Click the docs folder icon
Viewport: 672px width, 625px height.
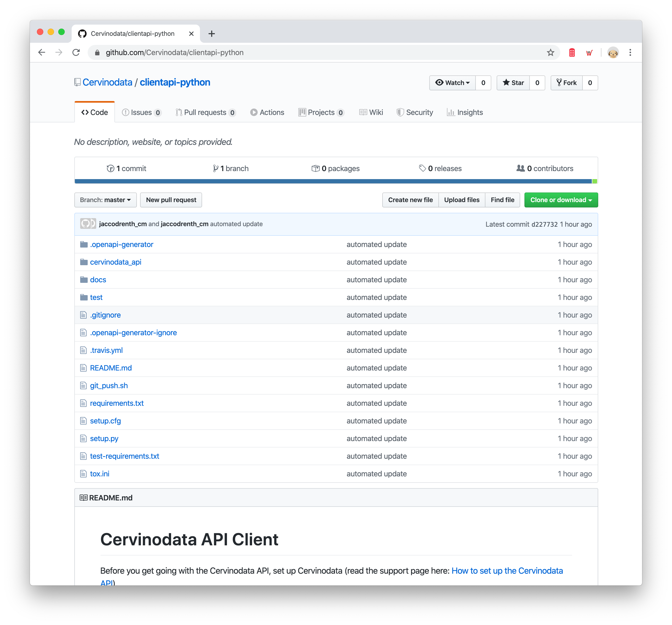click(x=84, y=280)
